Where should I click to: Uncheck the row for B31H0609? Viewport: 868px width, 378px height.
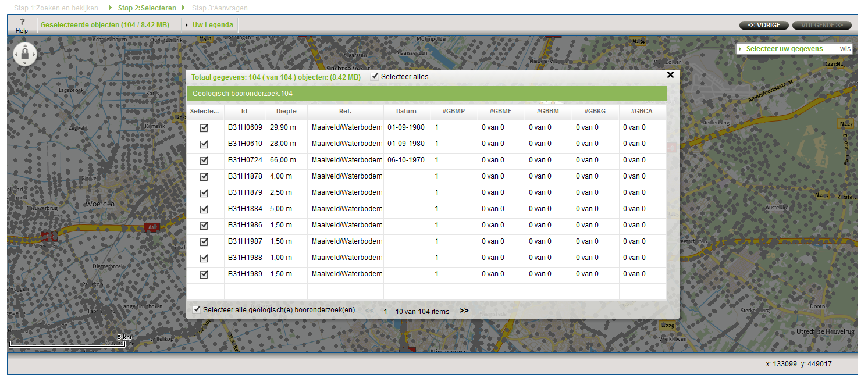[x=204, y=128]
